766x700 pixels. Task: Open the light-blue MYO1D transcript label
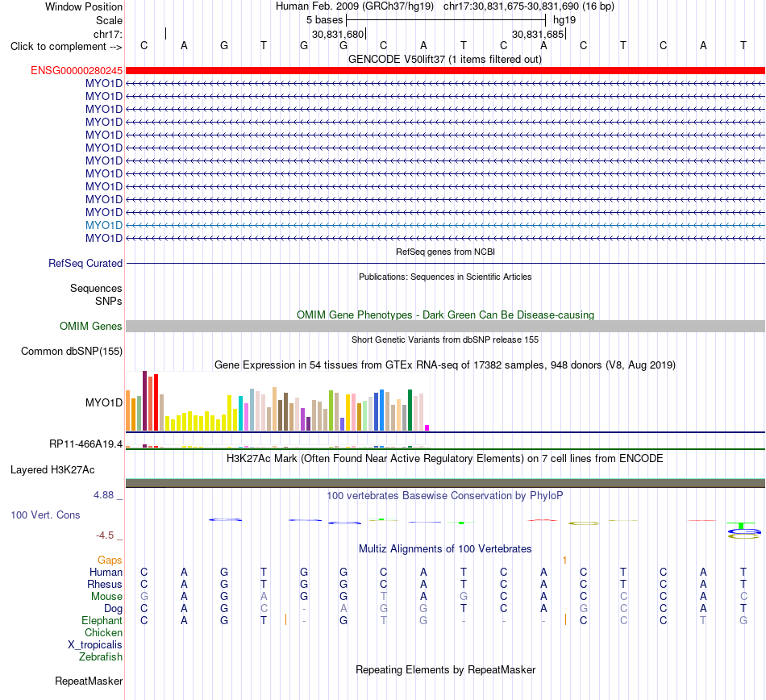103,225
